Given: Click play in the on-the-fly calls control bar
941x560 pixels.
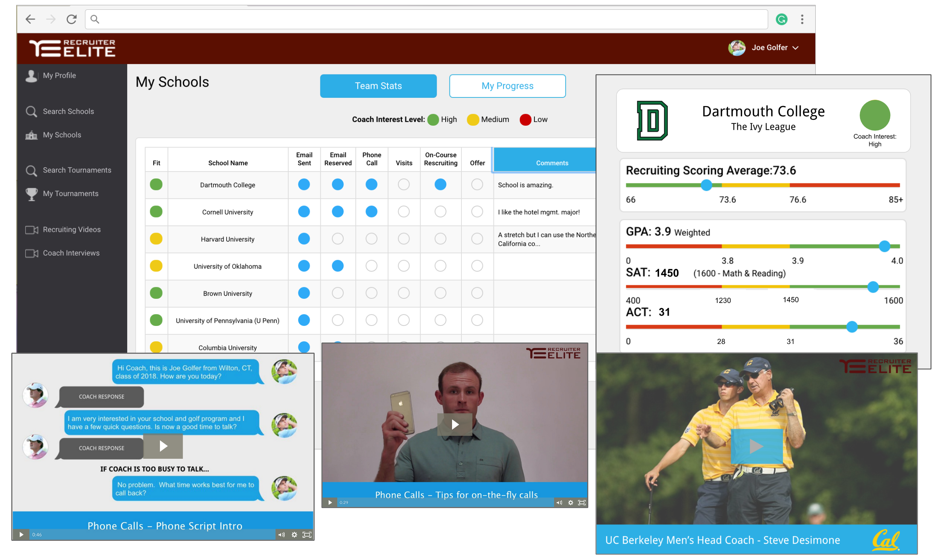Looking at the screenshot, I should click(x=330, y=503).
